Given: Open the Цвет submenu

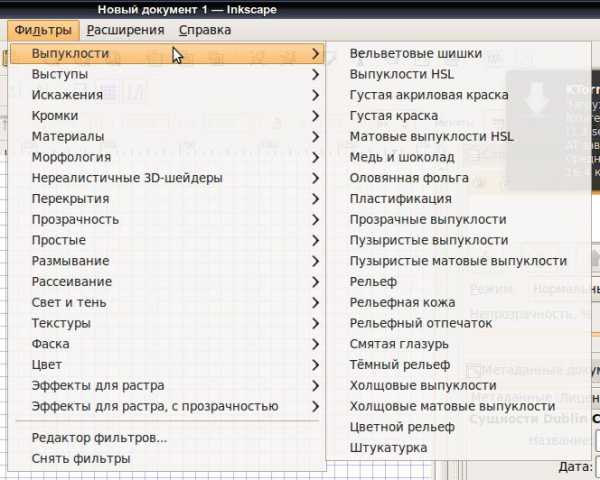Looking at the screenshot, I should coord(167,365).
